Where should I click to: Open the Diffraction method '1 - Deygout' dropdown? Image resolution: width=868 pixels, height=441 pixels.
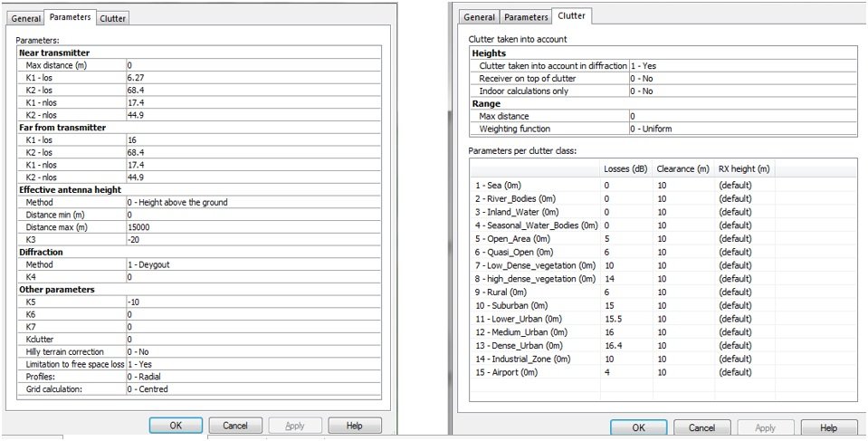click(252, 264)
